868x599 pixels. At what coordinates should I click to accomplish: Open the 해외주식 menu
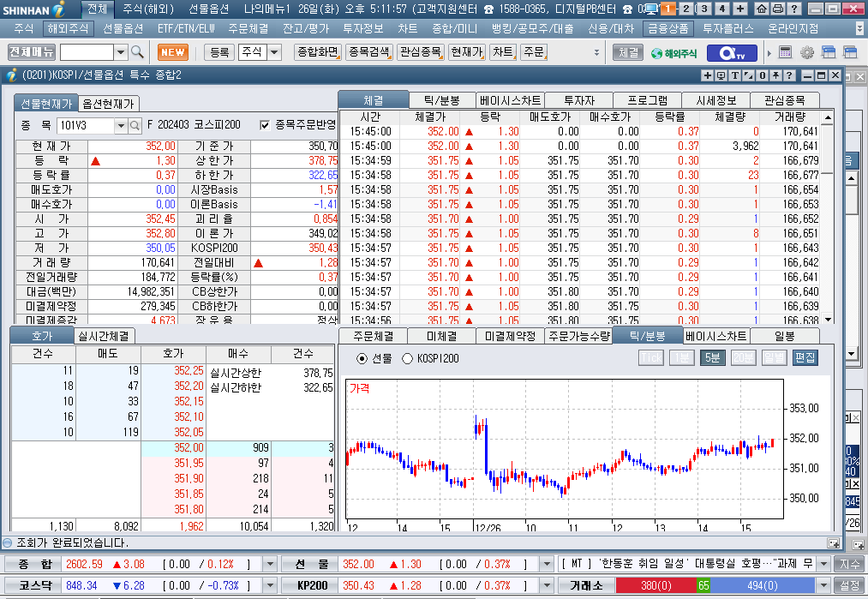pyautogui.click(x=68, y=28)
